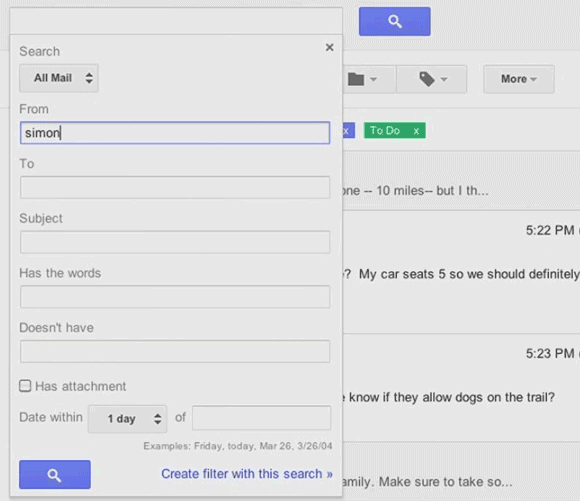Click the date input after 'of'
The width and height of the screenshot is (580, 501).
tap(262, 418)
